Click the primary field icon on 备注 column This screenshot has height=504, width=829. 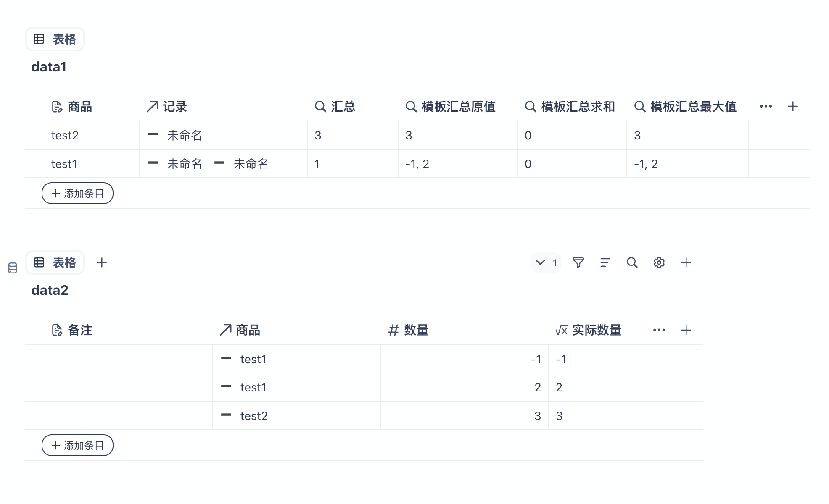57,330
